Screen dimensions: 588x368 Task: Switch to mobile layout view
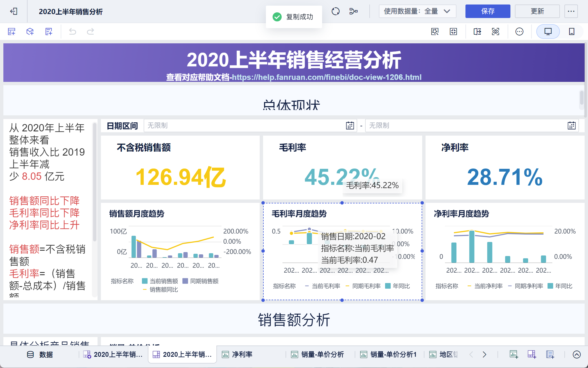click(571, 32)
